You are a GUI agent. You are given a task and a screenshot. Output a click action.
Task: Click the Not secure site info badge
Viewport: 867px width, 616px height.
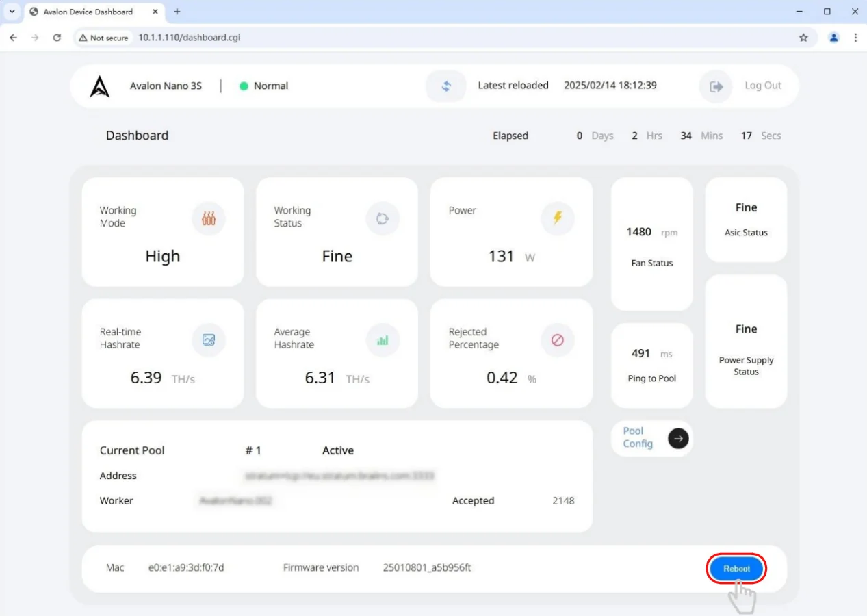pyautogui.click(x=103, y=38)
